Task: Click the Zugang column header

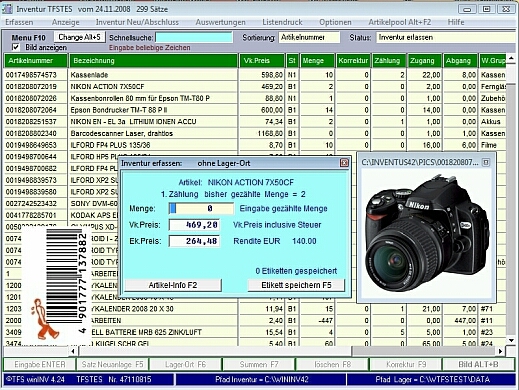Action: (425, 61)
